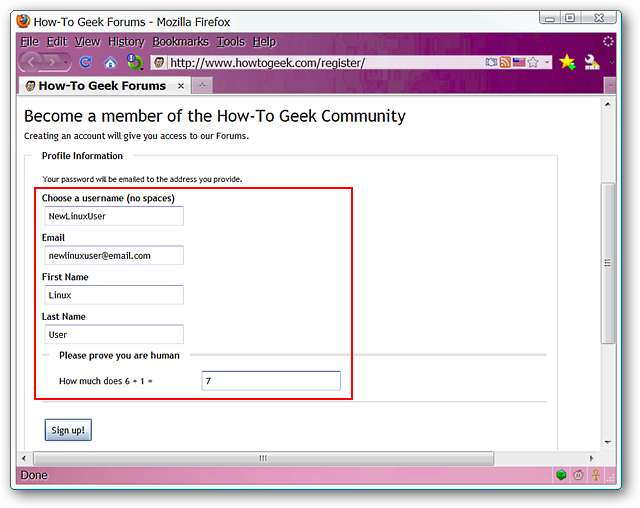Open the File menu
This screenshot has height=508, width=640.
[29, 42]
